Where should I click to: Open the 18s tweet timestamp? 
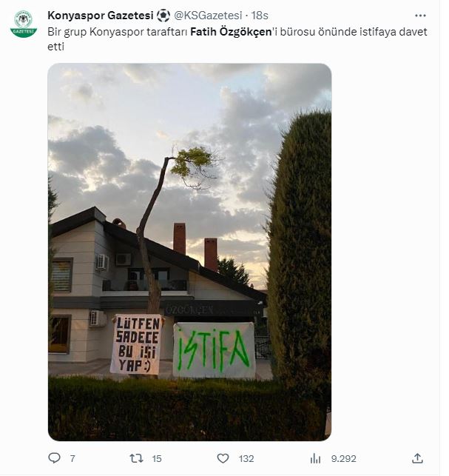point(260,16)
